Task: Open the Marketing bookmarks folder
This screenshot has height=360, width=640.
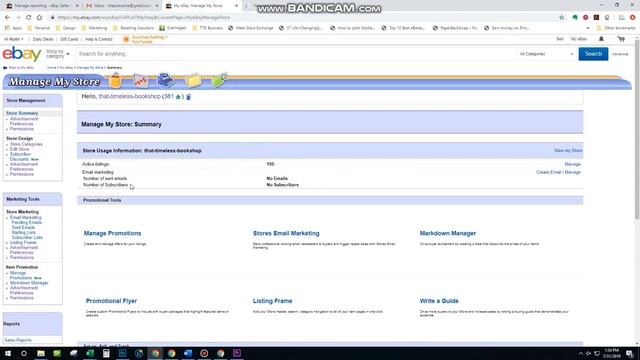Action: 94,28
